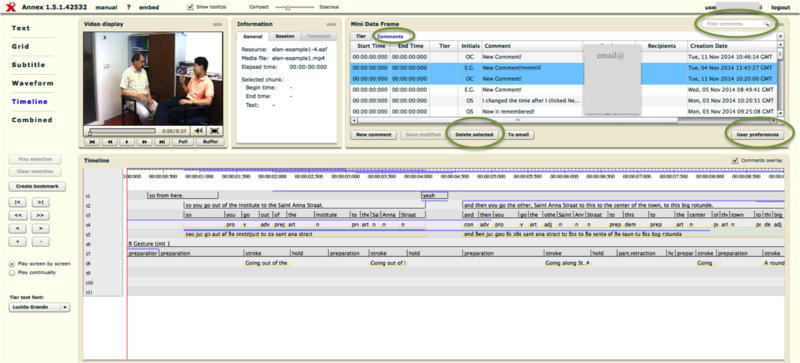Image resolution: width=800 pixels, height=363 pixels.
Task: Toggle video fullscreen icon in player bar
Action: coord(215,131)
